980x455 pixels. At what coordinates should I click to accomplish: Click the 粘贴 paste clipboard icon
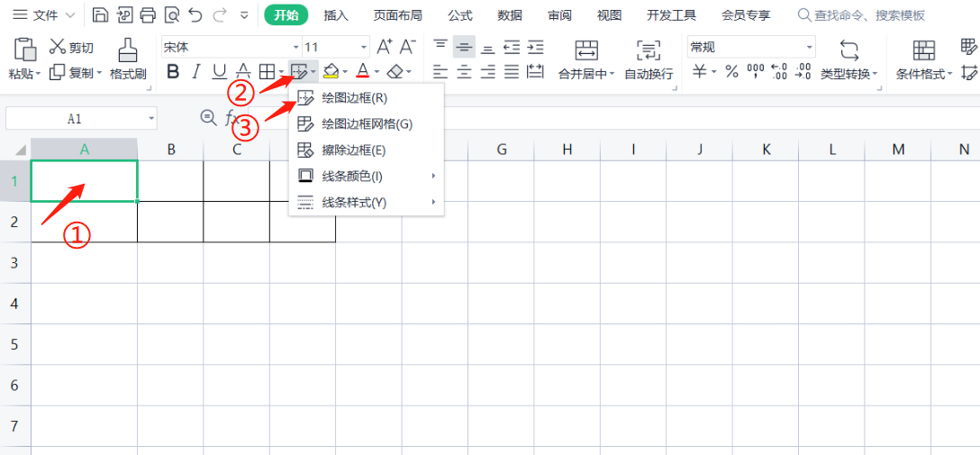point(25,49)
